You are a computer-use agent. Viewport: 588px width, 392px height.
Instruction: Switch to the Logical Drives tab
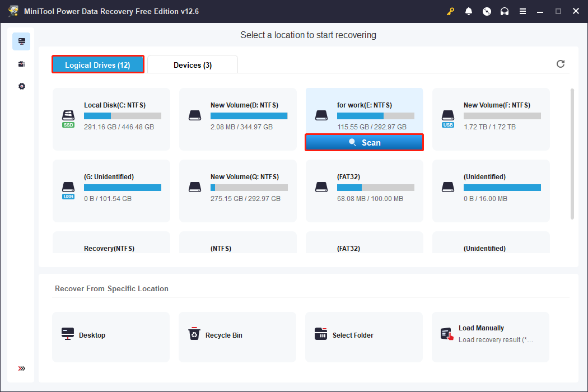98,65
